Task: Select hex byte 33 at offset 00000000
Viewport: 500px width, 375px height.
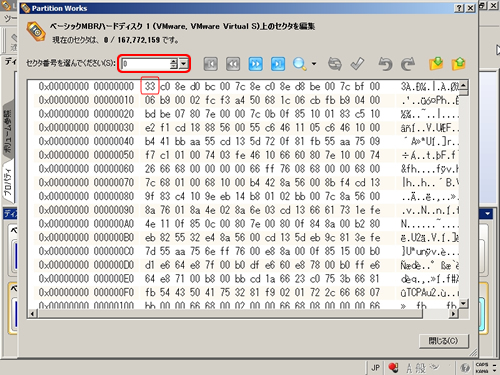Action: pos(150,86)
